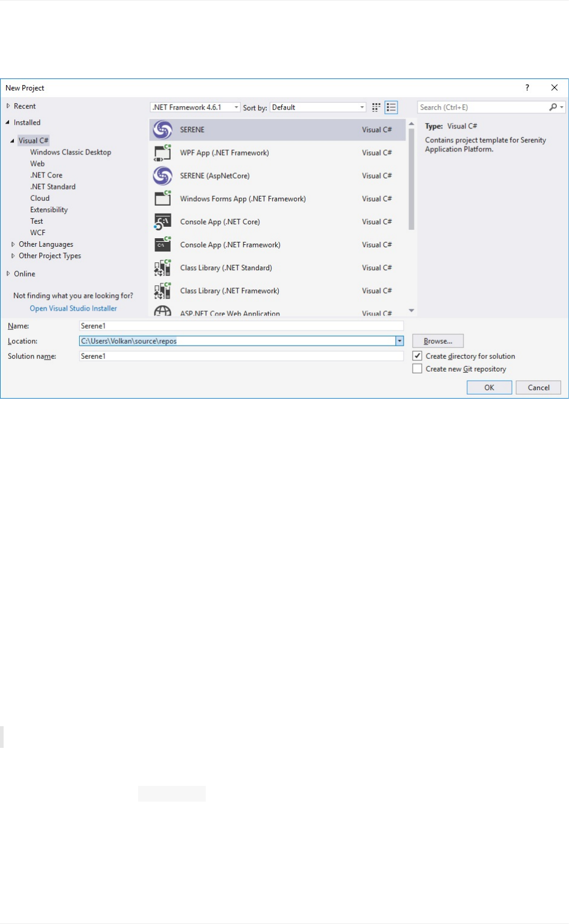This screenshot has width=569, height=924.
Task: Click the Class Library (.NET Framework) icon
Action: [162, 290]
